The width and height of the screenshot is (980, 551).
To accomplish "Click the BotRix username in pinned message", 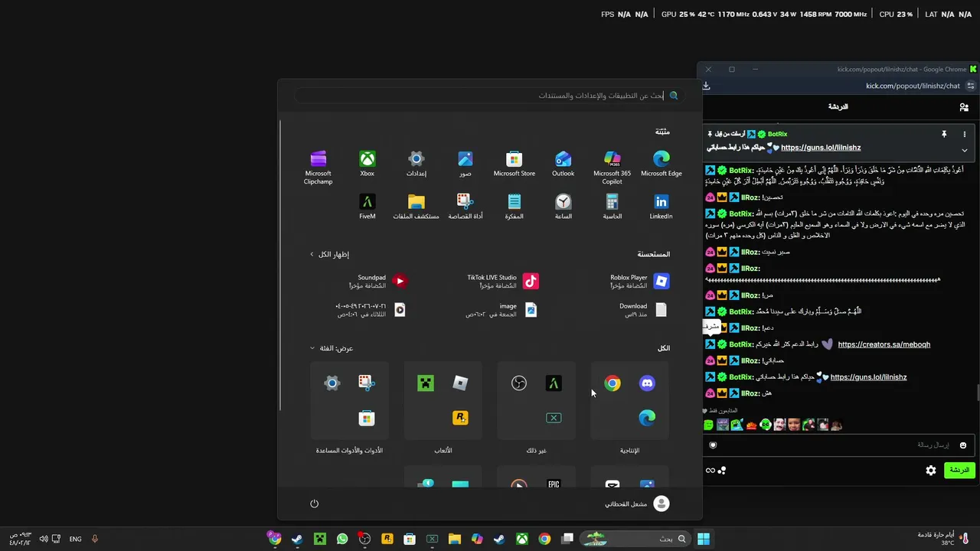I will [777, 134].
